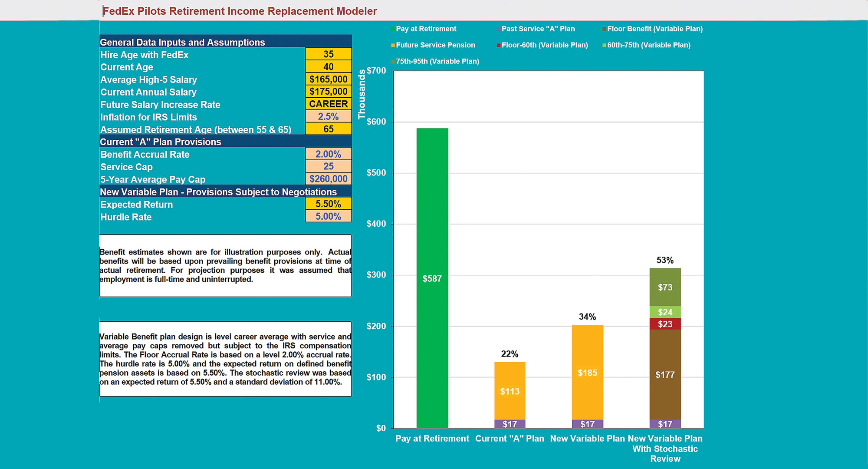Click the benefit estimates illustration disclaimer box
The image size is (868, 469).
point(226,266)
